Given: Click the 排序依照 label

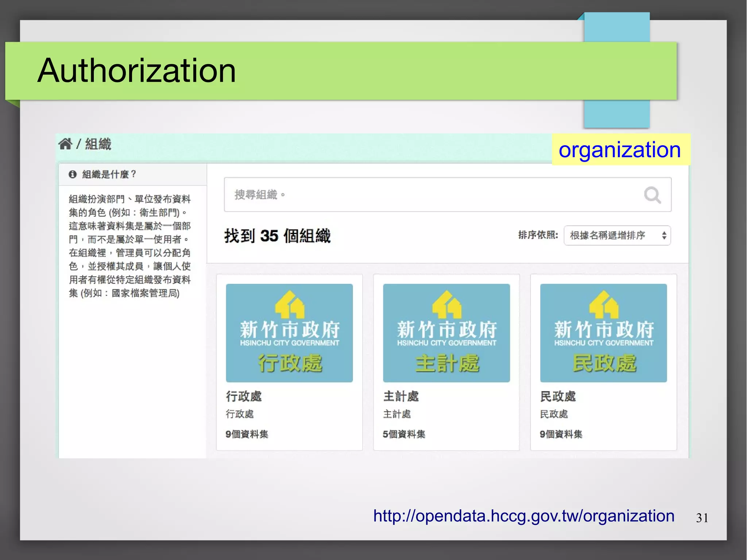Looking at the screenshot, I should (x=538, y=235).
